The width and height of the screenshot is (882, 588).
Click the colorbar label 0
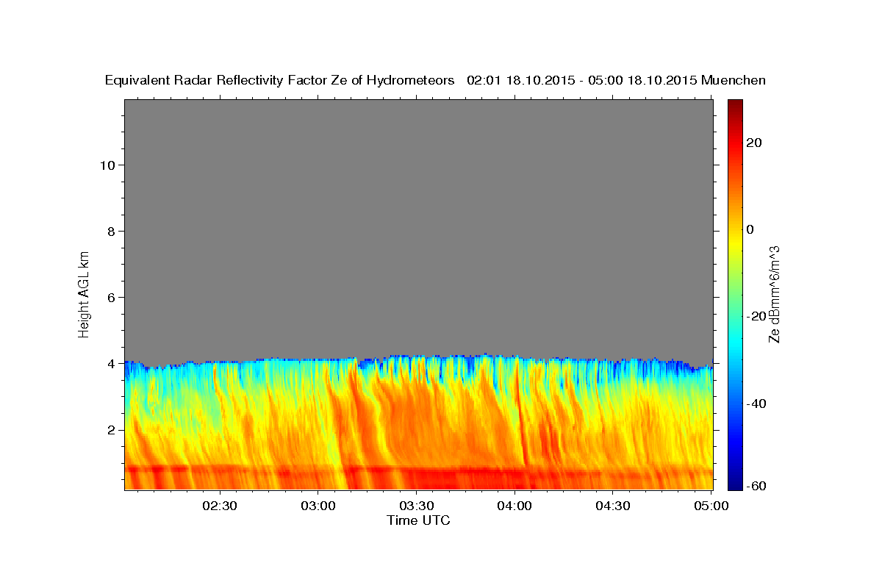pos(750,229)
